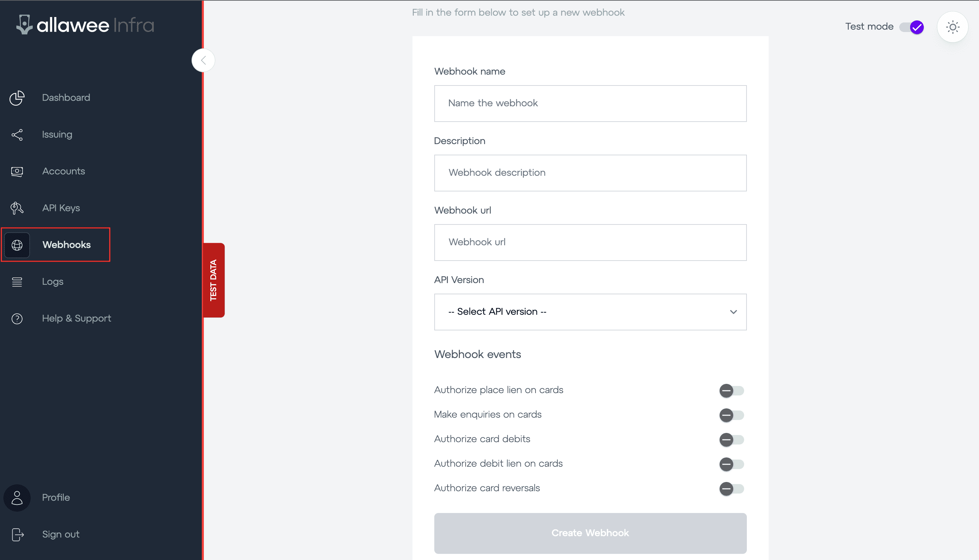Open Logs using the list icon
Viewport: 979px width, 560px height.
coord(17,282)
